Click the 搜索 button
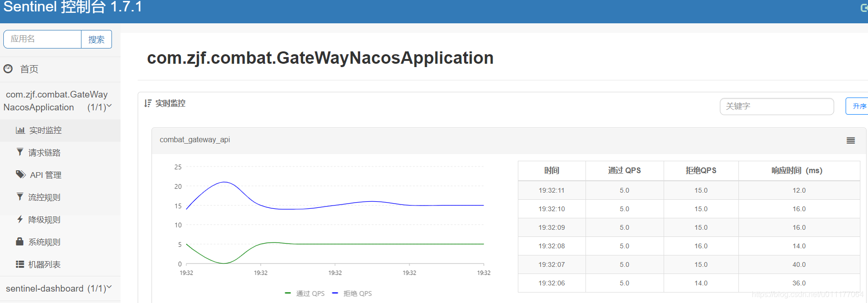 click(96, 39)
